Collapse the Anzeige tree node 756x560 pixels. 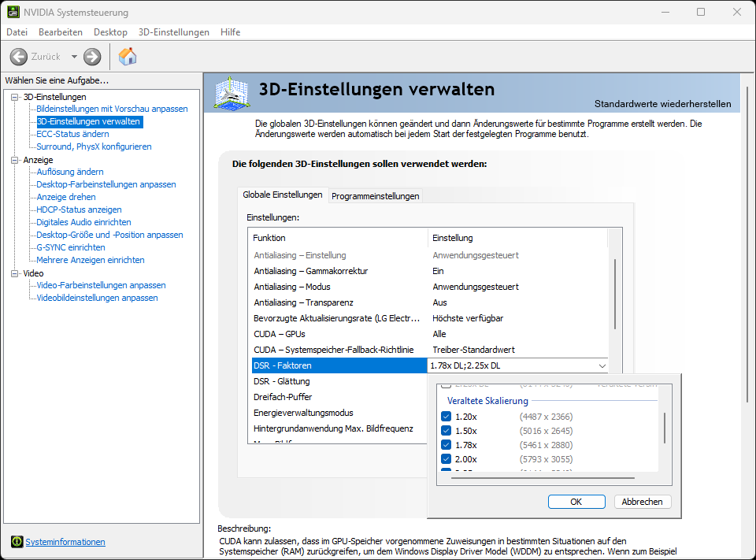(x=14, y=160)
